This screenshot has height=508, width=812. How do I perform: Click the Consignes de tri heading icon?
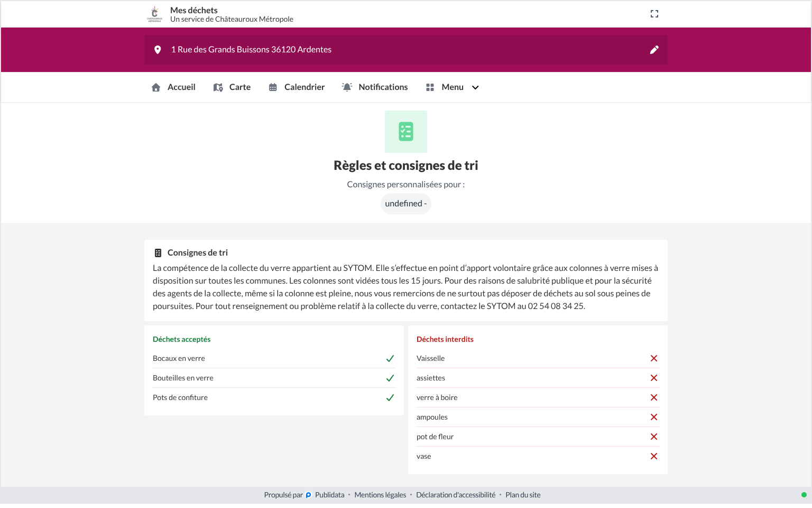point(158,253)
